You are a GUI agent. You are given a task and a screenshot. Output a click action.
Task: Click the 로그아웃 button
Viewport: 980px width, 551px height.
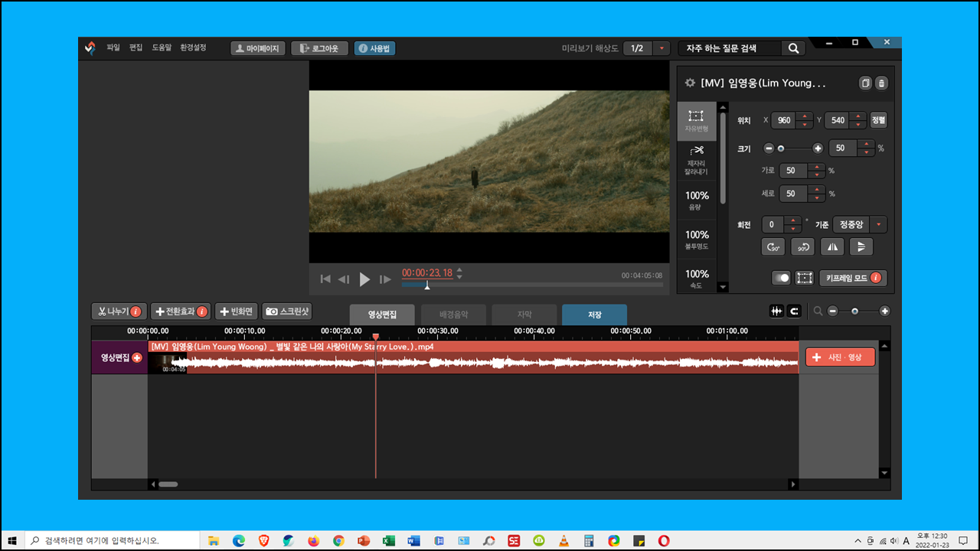[x=320, y=48]
